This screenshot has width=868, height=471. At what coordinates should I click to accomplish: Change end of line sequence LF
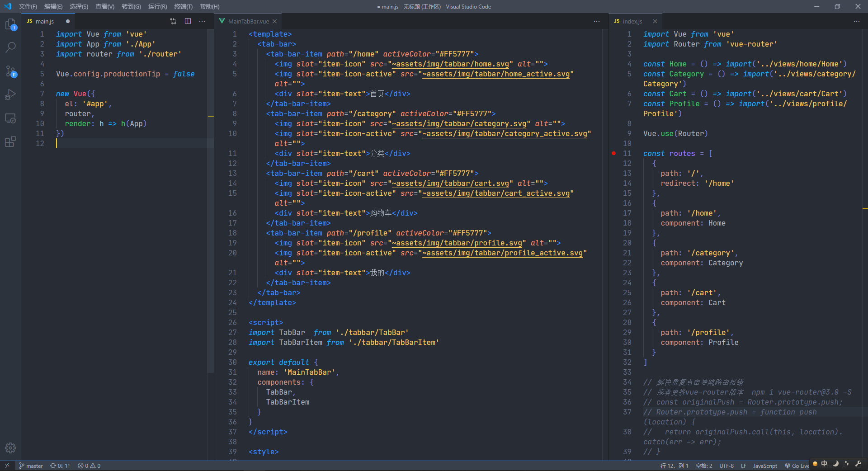click(x=743, y=466)
